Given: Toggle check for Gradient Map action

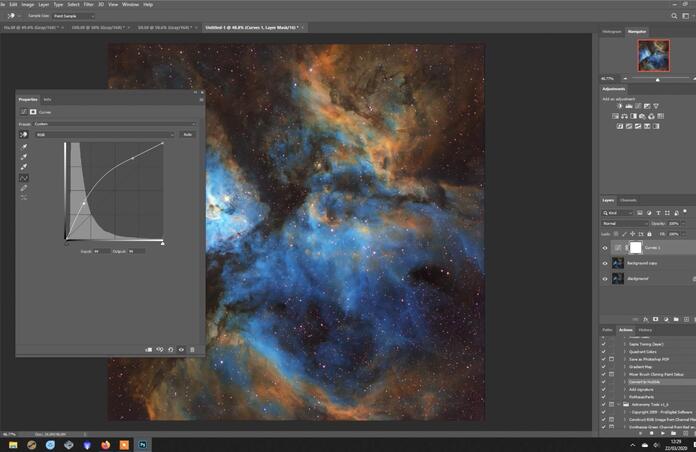Looking at the screenshot, I should pos(603,367).
